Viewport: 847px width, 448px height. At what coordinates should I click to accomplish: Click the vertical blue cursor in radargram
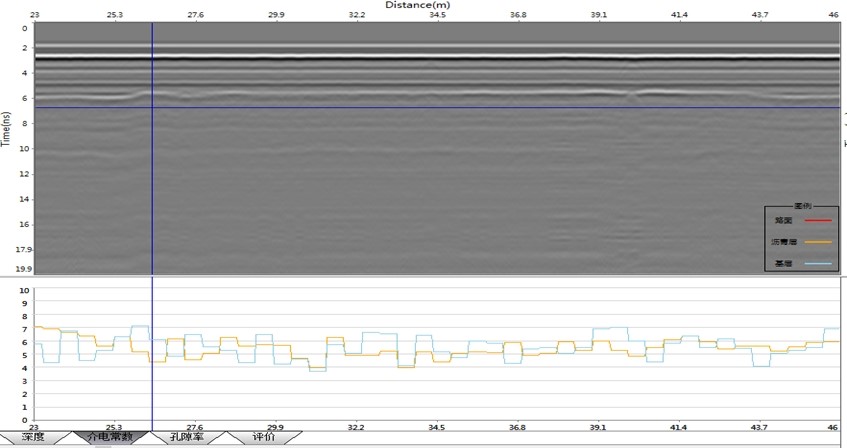[x=152, y=180]
